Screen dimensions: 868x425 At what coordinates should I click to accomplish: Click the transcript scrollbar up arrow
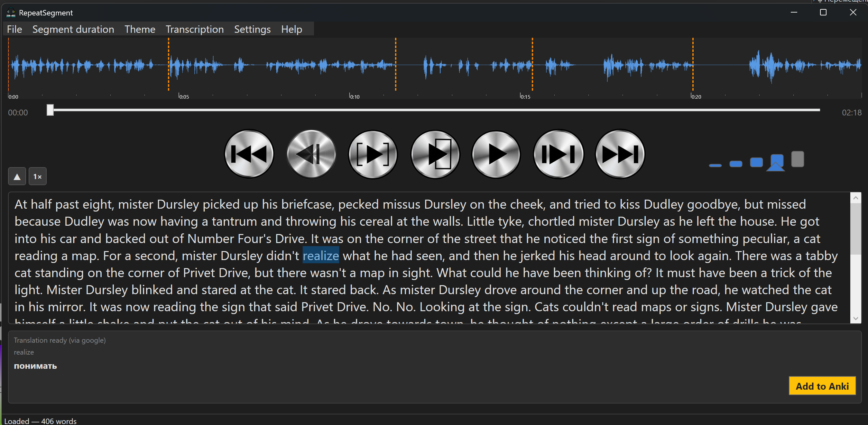[x=855, y=198]
